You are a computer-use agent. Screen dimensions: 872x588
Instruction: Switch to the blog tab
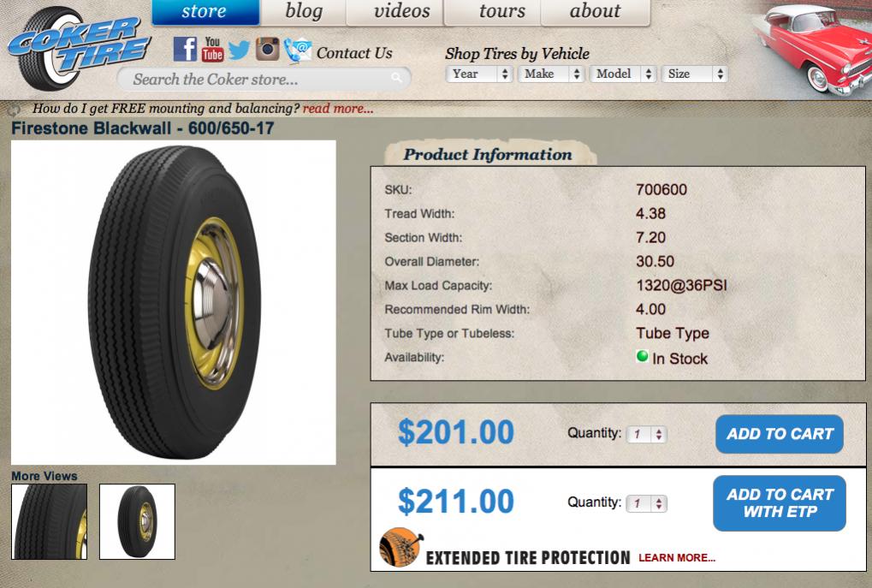(x=304, y=12)
